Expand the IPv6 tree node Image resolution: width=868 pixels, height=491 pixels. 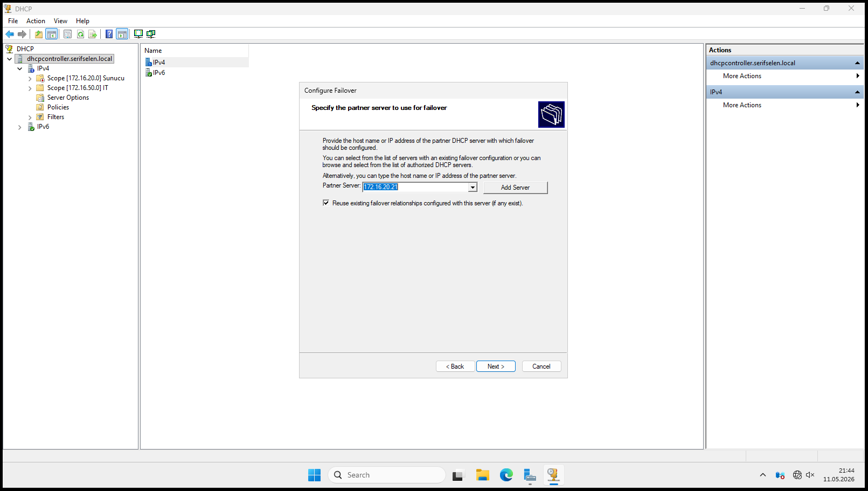click(20, 127)
